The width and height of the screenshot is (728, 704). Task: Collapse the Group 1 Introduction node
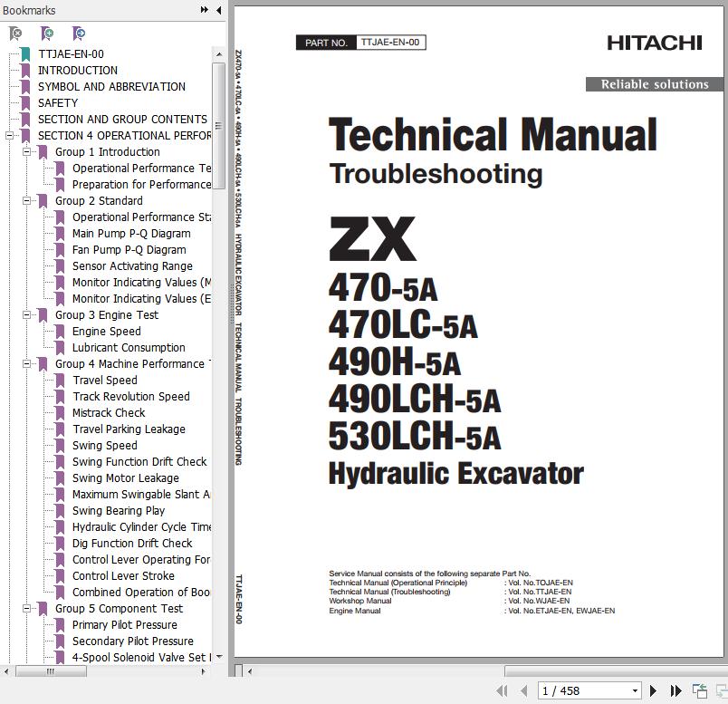26,152
